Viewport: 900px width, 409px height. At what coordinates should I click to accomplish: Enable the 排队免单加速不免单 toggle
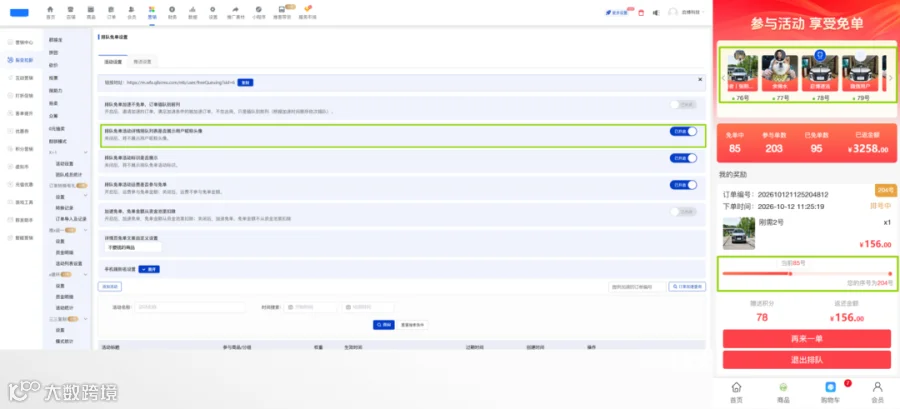[683, 104]
